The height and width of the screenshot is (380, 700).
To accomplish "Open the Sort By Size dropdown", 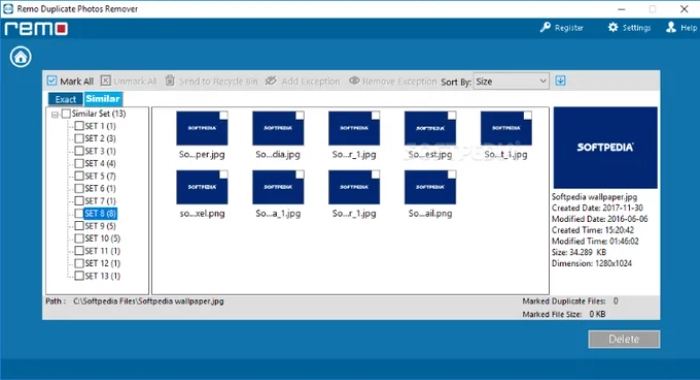I will coord(511,81).
